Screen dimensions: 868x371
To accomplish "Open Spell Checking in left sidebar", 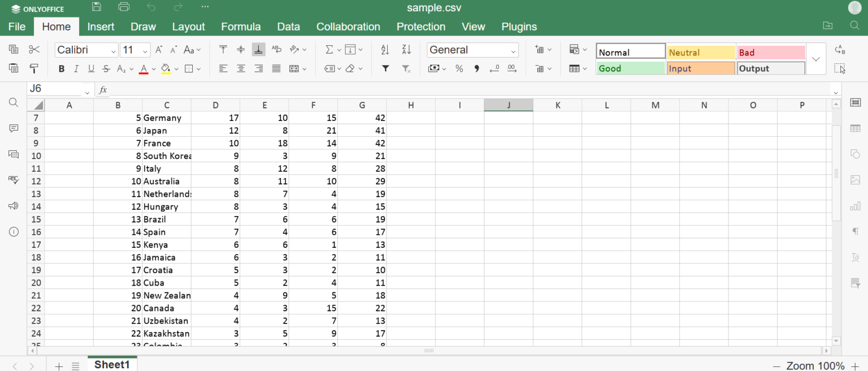I will click(x=14, y=180).
